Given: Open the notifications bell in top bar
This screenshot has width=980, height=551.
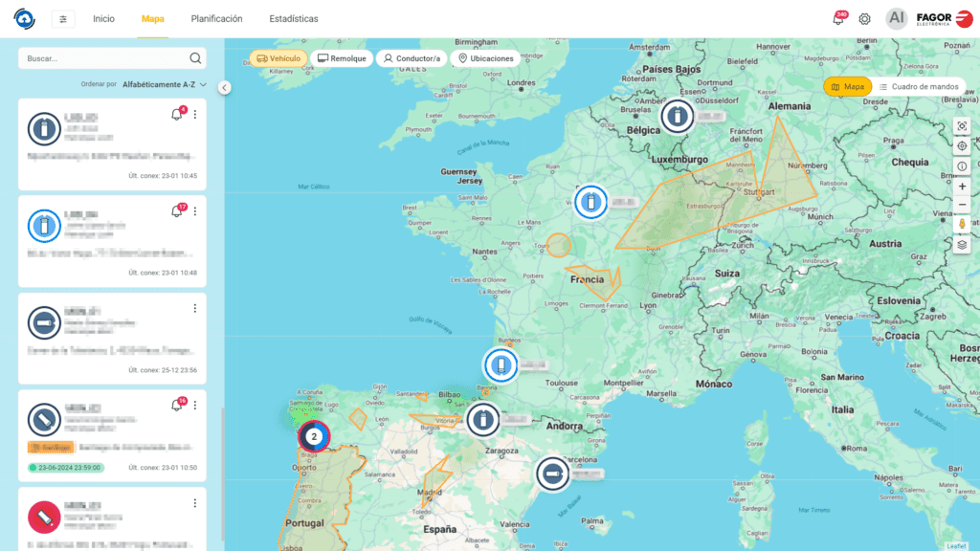Looking at the screenshot, I should pyautogui.click(x=838, y=19).
